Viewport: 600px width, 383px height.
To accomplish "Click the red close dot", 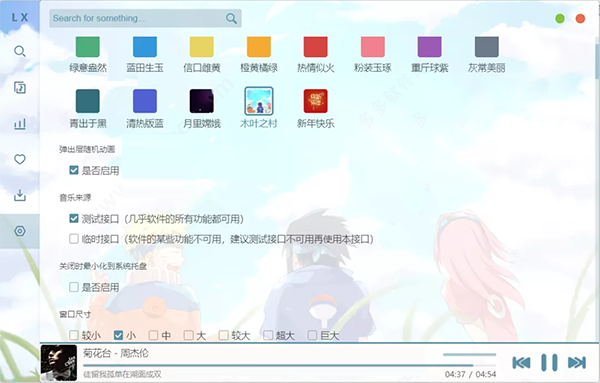I will (580, 18).
